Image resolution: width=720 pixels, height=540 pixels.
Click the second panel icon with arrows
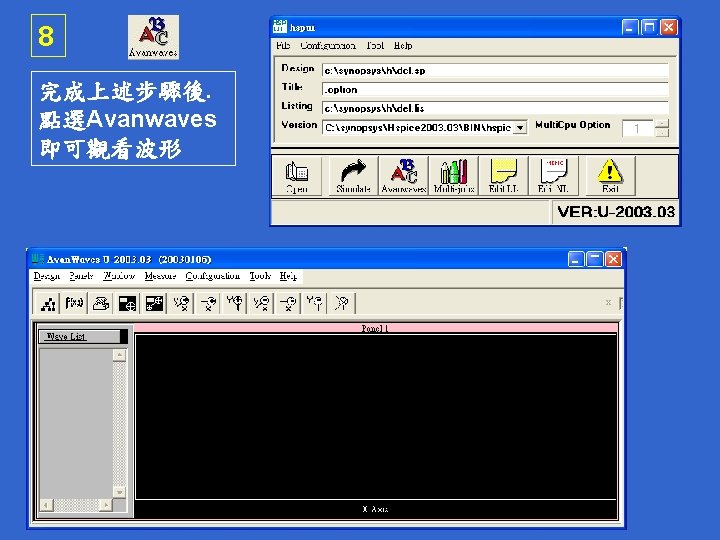pyautogui.click(x=154, y=303)
